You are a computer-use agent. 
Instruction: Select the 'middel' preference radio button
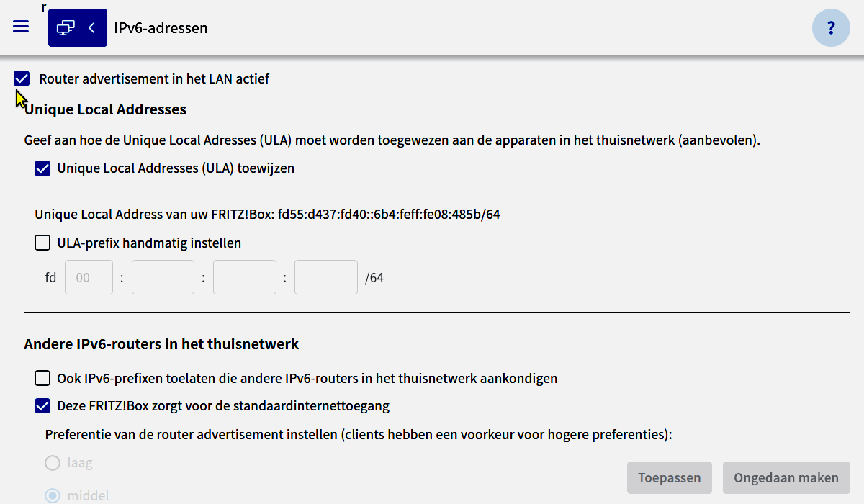[x=53, y=495]
